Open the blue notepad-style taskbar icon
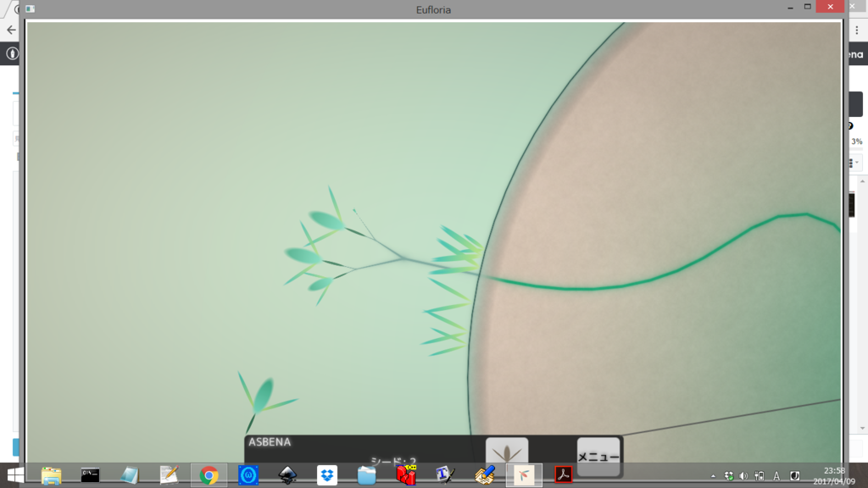 (x=130, y=475)
